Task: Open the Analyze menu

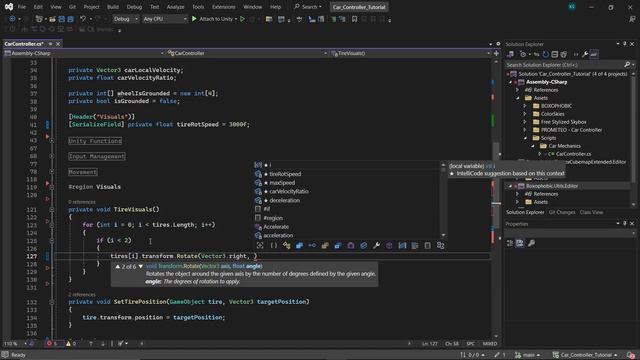Action: pos(175,7)
